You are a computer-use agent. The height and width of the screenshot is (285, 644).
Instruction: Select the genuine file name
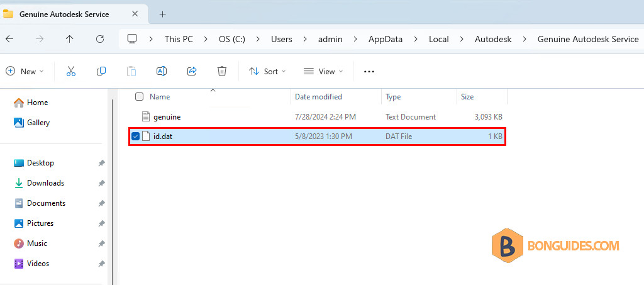click(167, 117)
